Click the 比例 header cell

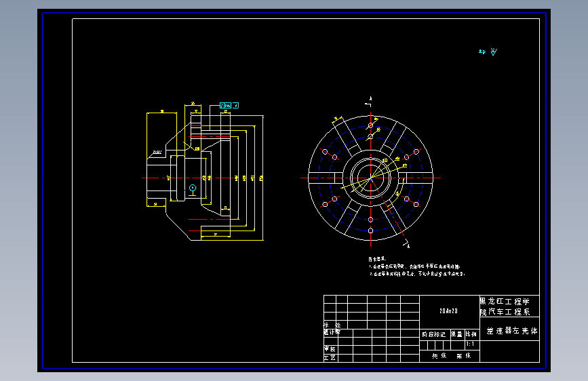click(471, 334)
